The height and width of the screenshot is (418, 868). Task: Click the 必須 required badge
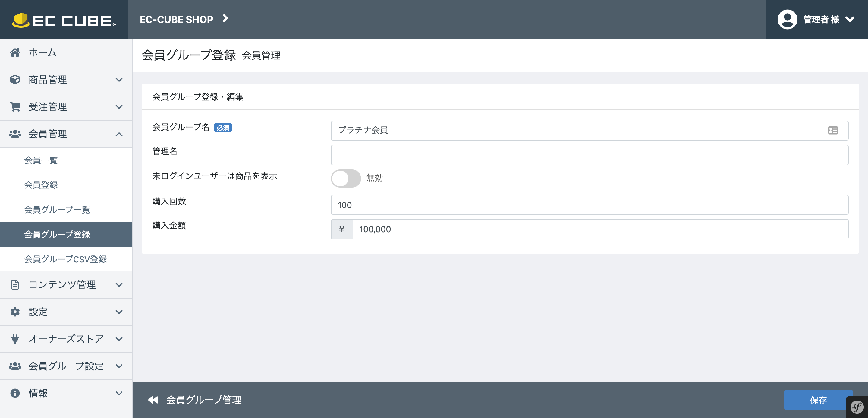click(x=223, y=128)
